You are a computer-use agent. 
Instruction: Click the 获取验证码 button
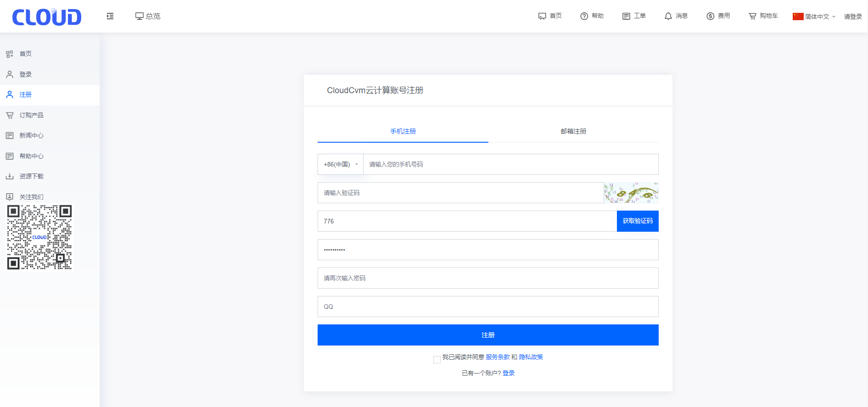pos(638,221)
